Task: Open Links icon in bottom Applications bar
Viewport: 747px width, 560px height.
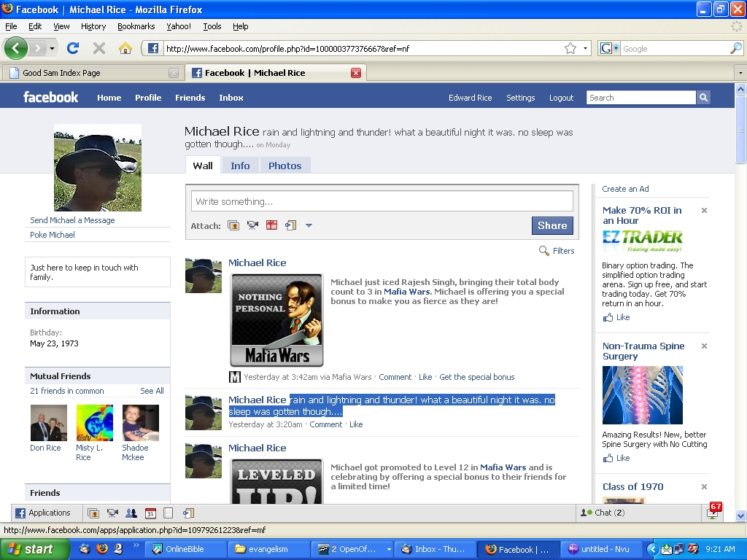Action: tap(188, 513)
